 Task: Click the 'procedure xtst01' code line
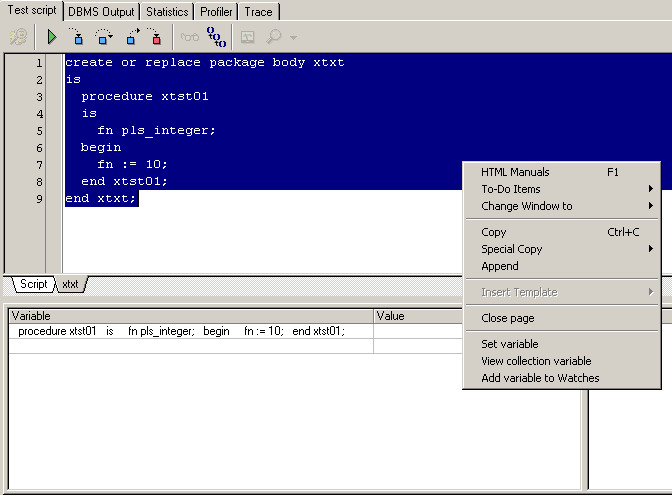coord(145,96)
